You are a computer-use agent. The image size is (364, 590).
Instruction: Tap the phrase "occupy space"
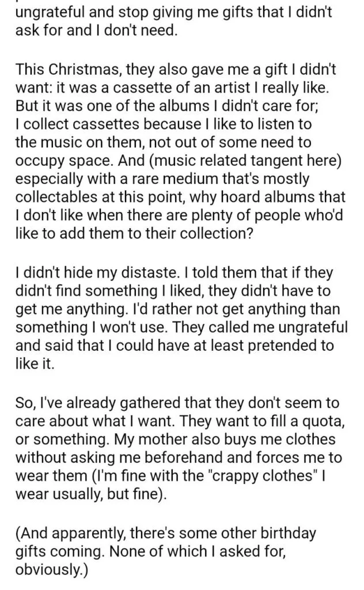(x=63, y=161)
